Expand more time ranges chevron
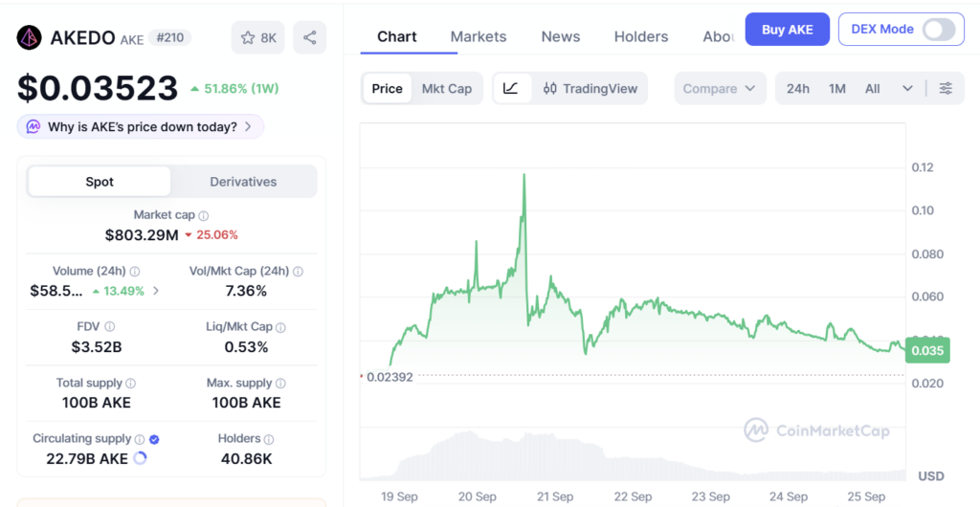 (907, 89)
